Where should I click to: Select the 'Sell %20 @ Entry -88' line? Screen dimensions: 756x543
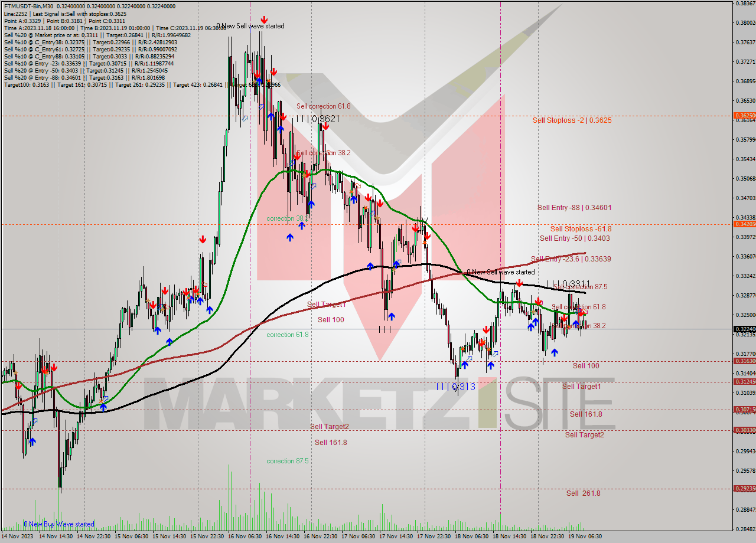click(84, 77)
